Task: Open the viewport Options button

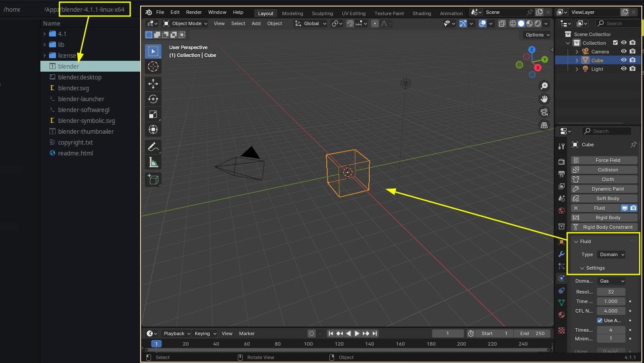Action: pos(536,35)
